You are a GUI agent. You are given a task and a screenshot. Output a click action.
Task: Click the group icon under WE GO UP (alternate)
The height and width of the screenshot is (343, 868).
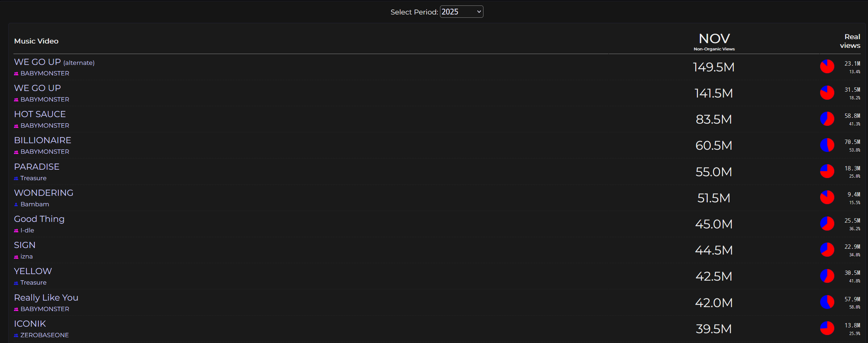click(16, 74)
